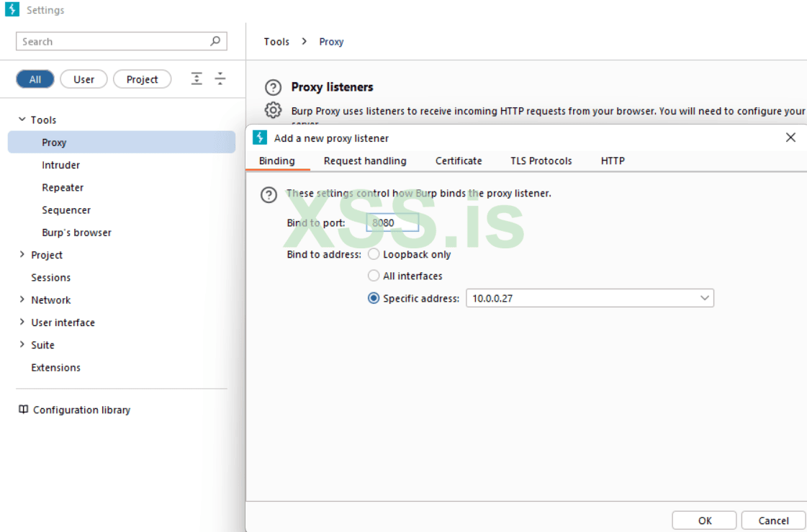Click the Configuration library book icon
The width and height of the screenshot is (807, 532).
[x=23, y=410]
